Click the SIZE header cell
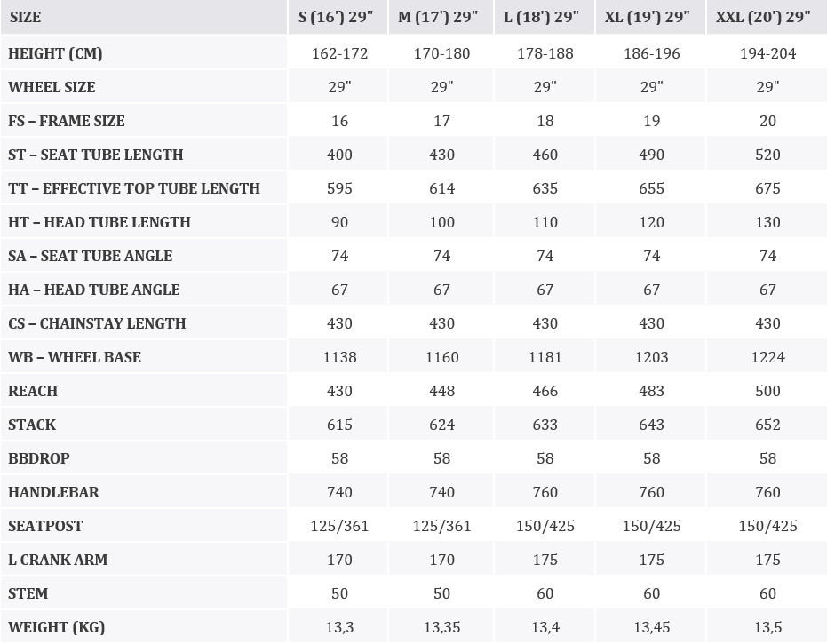827x644 pixels. click(25, 17)
